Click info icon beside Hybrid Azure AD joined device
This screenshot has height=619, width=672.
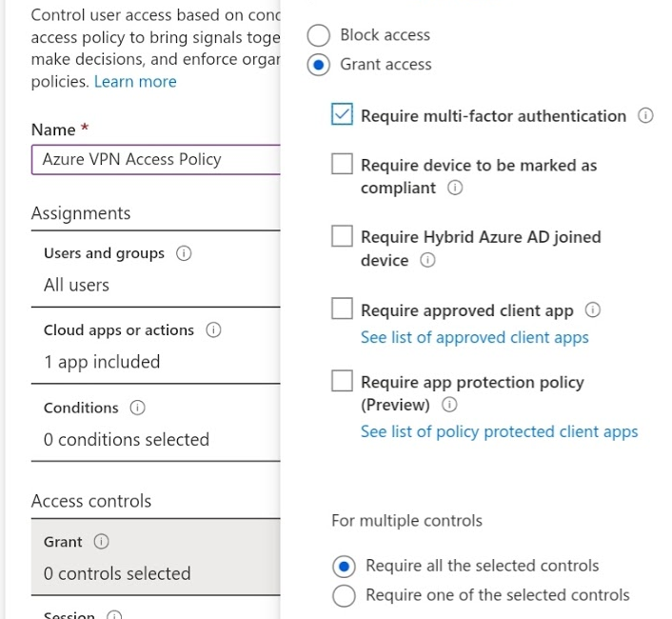point(427,261)
